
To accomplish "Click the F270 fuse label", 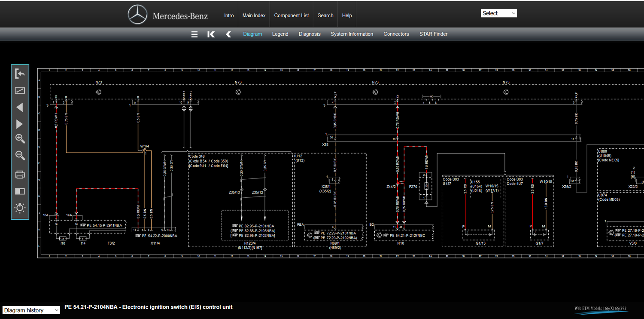I will 413,187.
